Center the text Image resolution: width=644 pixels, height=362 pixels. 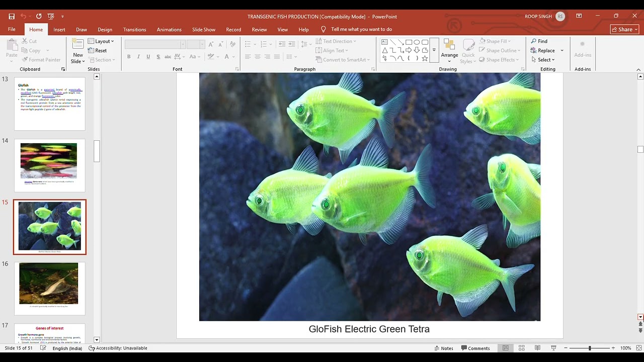[257, 57]
